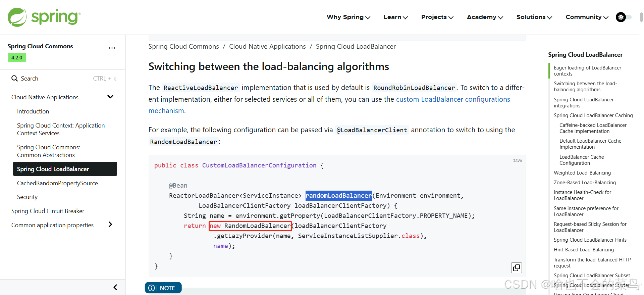Open the Community menu
Screen dimensions: 644x295
[587, 17]
